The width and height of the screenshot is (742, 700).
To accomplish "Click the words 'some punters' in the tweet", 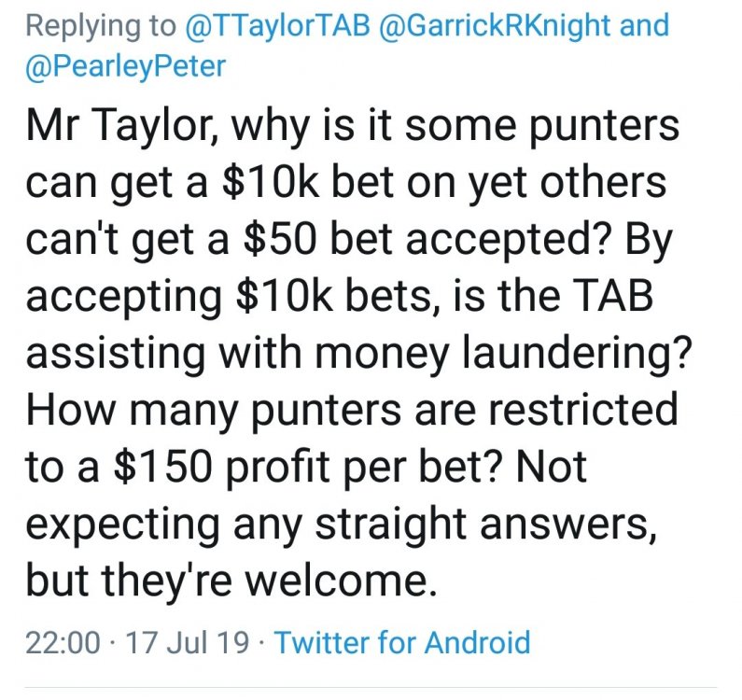I will [559, 128].
